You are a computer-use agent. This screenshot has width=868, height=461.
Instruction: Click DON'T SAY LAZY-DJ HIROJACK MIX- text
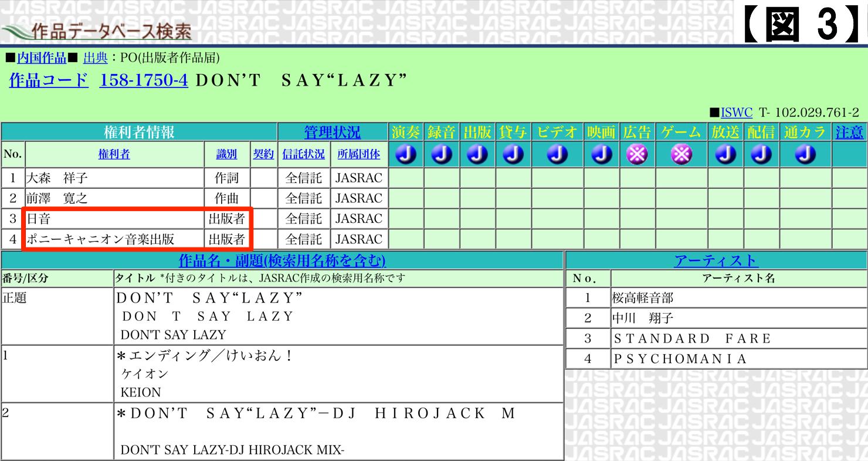232,450
